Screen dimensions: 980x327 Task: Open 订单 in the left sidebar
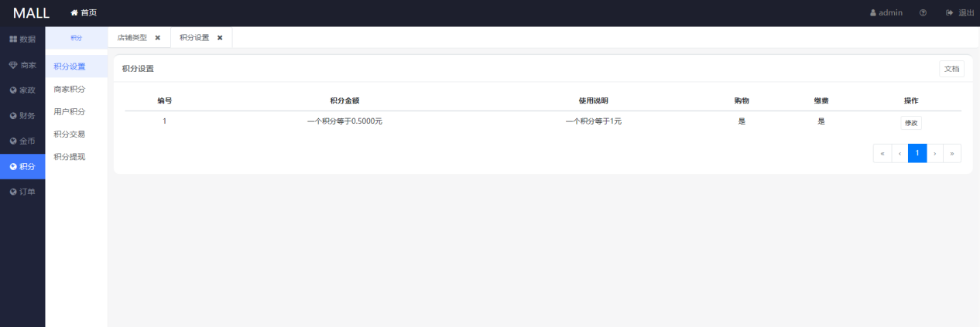point(22,192)
